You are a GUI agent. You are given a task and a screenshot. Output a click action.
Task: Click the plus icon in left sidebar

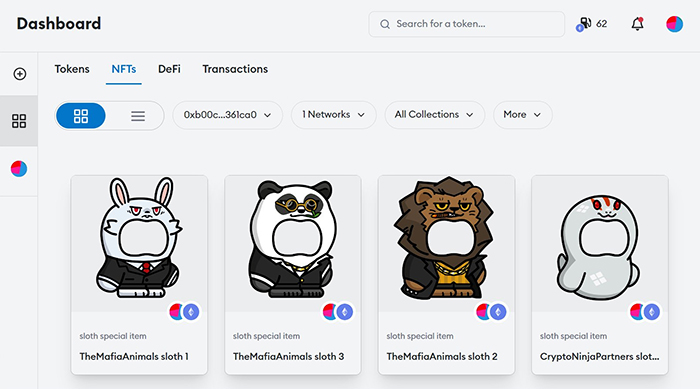20,74
